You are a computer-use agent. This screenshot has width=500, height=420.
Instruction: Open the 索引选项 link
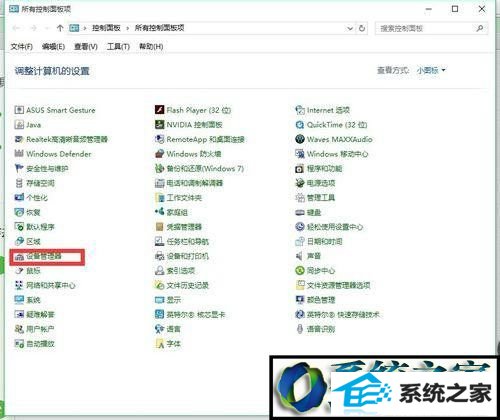tap(181, 271)
